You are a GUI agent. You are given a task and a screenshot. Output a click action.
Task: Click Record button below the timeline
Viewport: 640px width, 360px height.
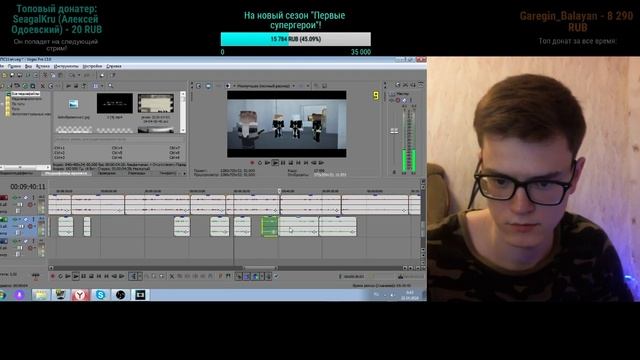tap(53, 276)
